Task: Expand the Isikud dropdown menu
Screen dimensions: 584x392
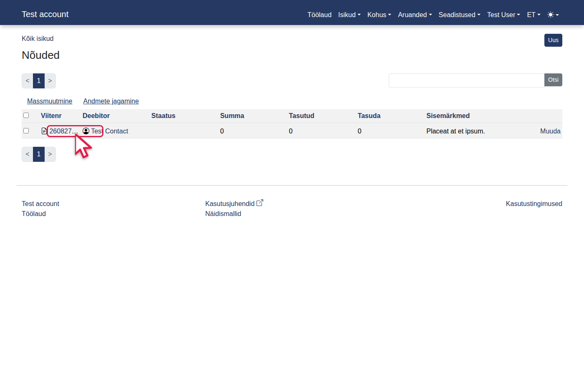Action: pyautogui.click(x=350, y=15)
